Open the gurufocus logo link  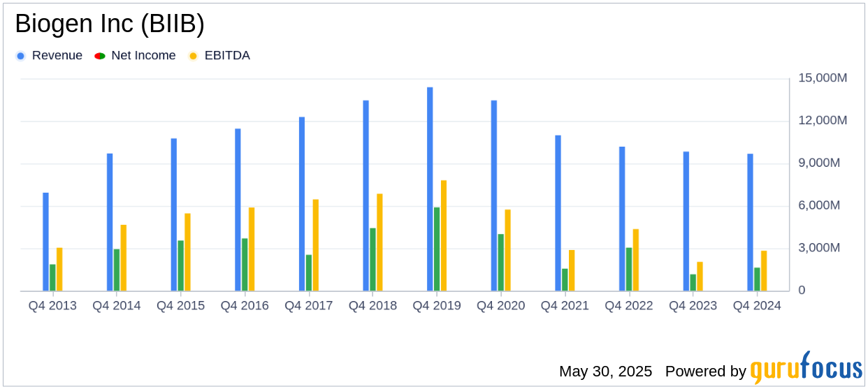click(806, 368)
